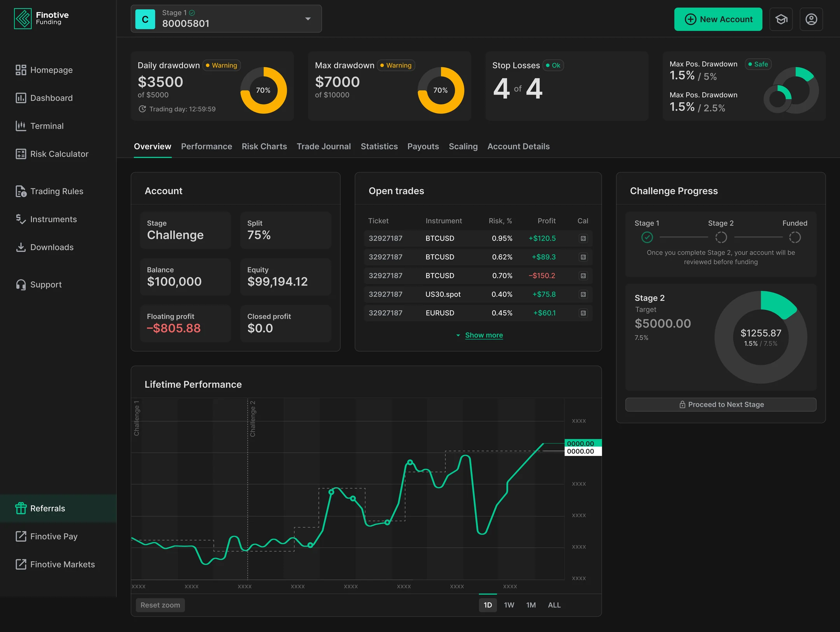Click the Balance $100,000 value
This screenshot has height=632, width=840.
pyautogui.click(x=174, y=281)
